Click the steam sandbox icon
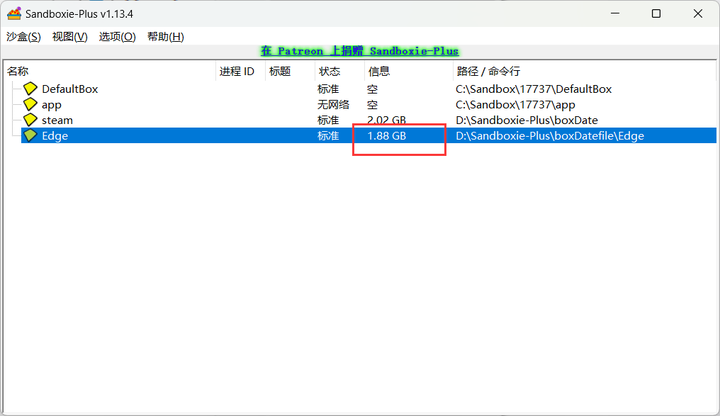This screenshot has height=416, width=720. (x=30, y=120)
